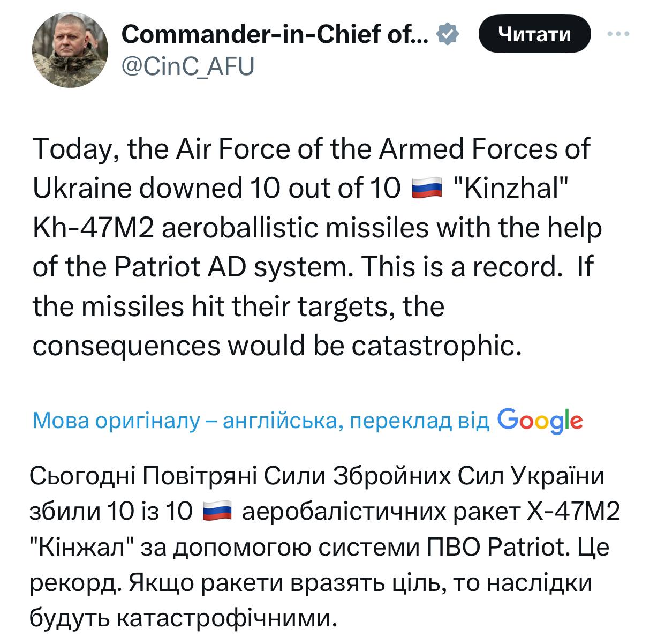Click the word "catastrophic" ending the English tweet

pyautogui.click(x=435, y=346)
